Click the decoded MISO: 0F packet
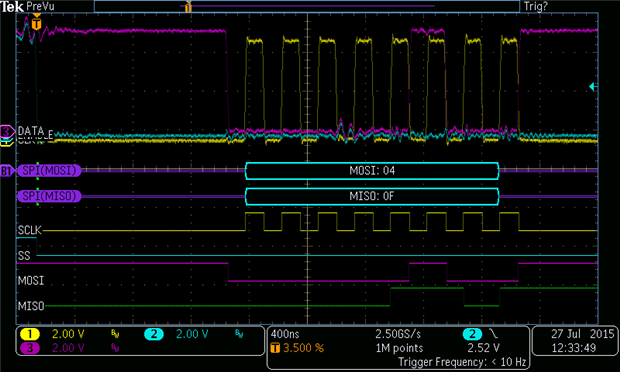Image resolution: width=620 pixels, height=372 pixels. 372,196
